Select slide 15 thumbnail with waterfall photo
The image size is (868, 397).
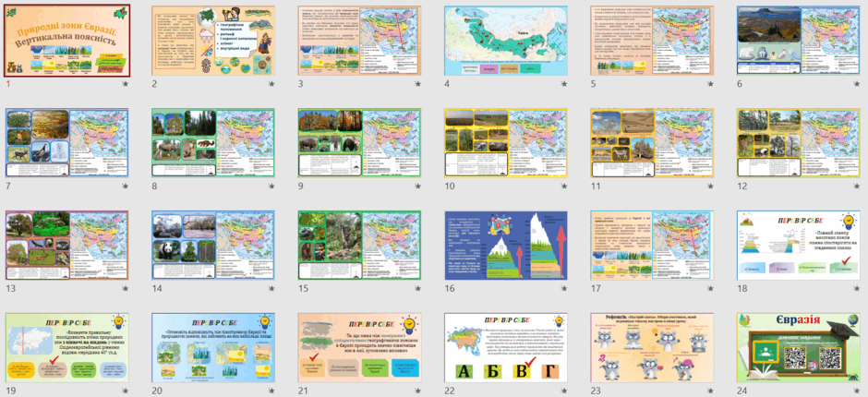coord(359,246)
